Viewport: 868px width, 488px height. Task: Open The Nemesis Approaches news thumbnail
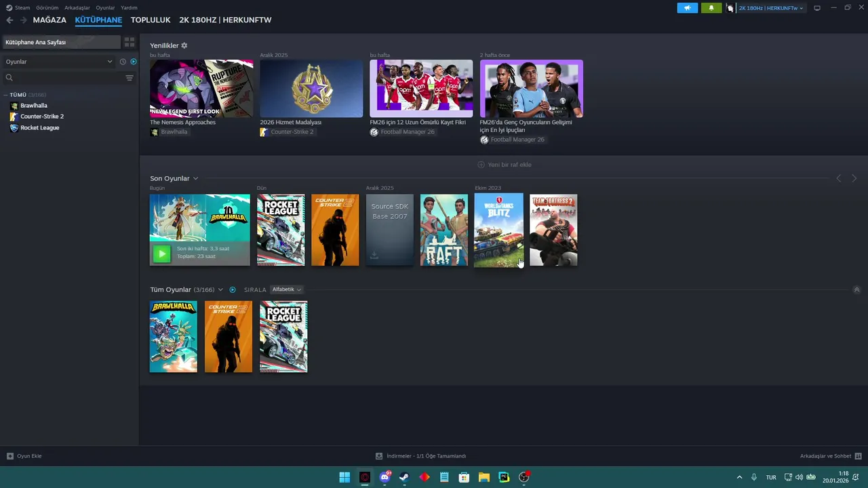[201, 89]
